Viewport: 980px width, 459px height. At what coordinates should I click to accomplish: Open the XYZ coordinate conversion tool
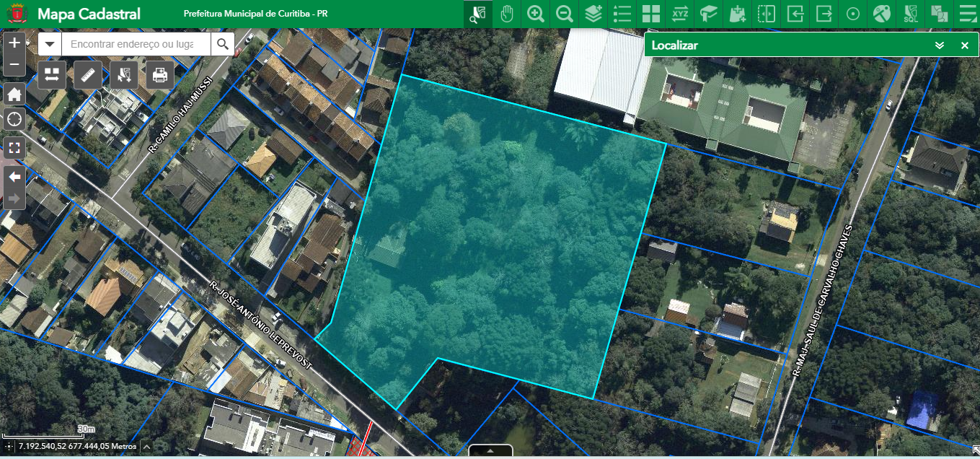coord(680,14)
